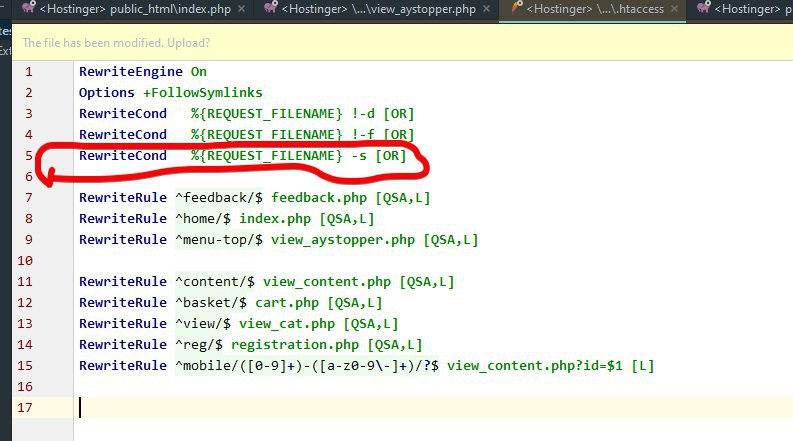This screenshot has width=793, height=441.
Task: Click '[QSA,L]' flags on line 14
Action: (394, 345)
